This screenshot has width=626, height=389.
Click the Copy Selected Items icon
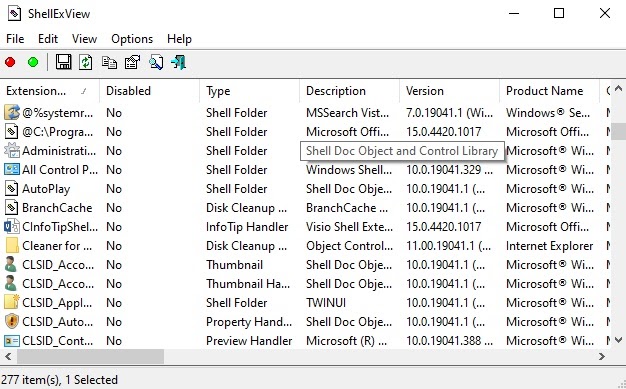pos(109,62)
